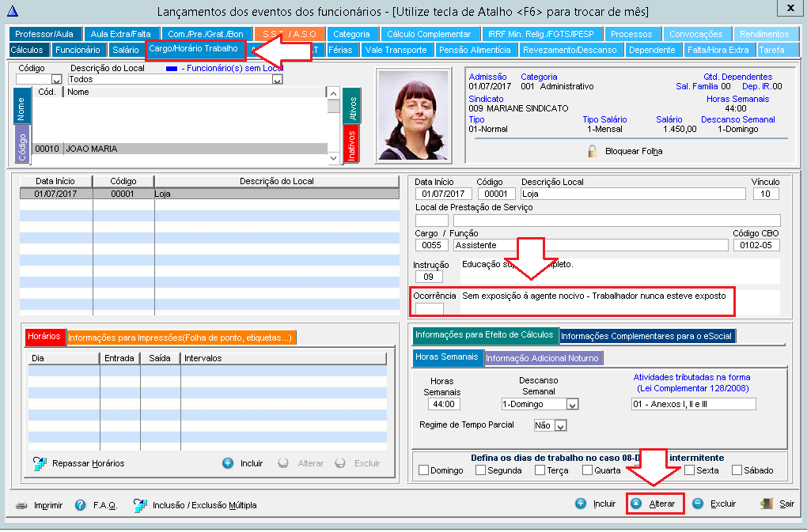
Task: Open the S.S.T. / A.S.O tab
Action: 290,34
